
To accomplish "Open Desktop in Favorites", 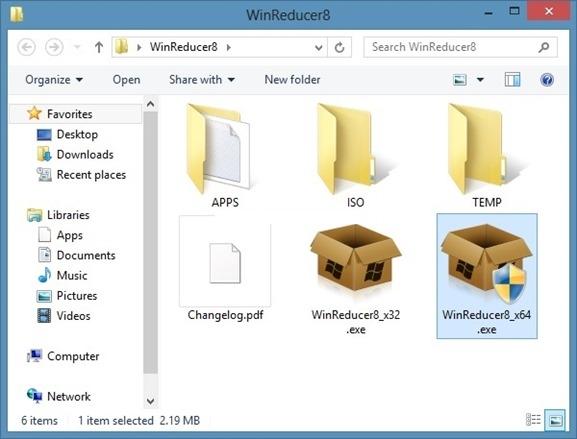I will coord(77,134).
